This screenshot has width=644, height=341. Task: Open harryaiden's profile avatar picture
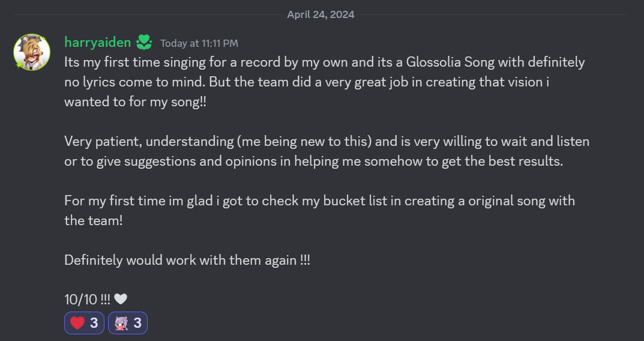coord(32,52)
